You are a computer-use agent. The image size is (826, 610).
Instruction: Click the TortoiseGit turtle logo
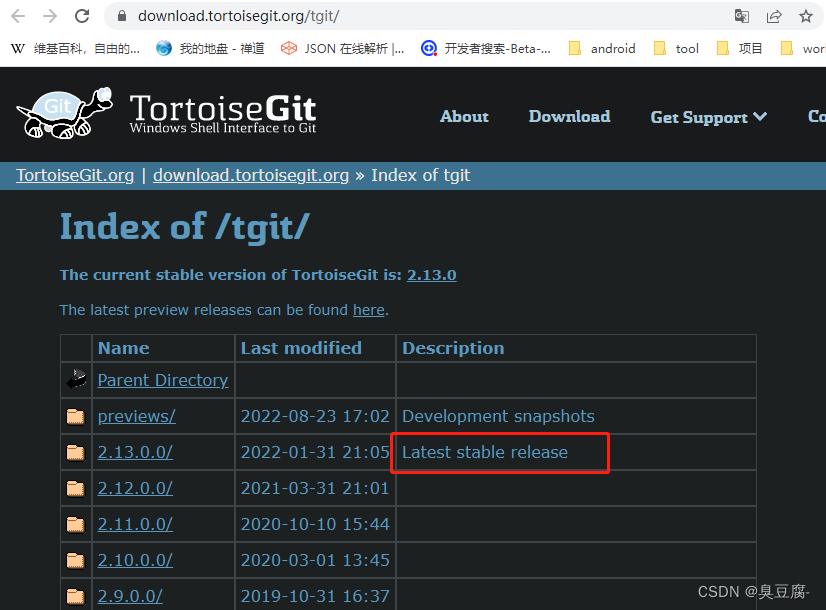click(64, 113)
